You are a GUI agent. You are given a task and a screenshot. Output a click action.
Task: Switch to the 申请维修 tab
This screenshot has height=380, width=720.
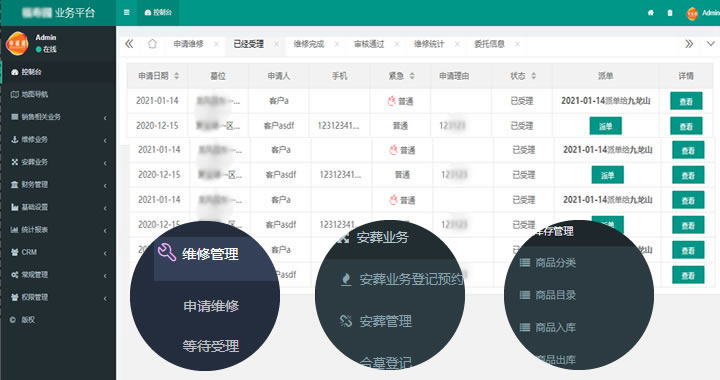coord(188,44)
